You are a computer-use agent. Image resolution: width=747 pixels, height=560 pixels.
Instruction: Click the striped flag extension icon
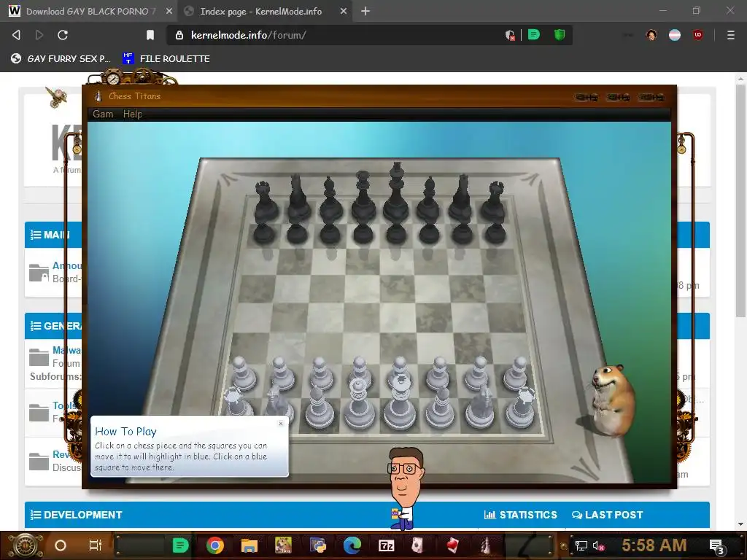[x=675, y=35]
